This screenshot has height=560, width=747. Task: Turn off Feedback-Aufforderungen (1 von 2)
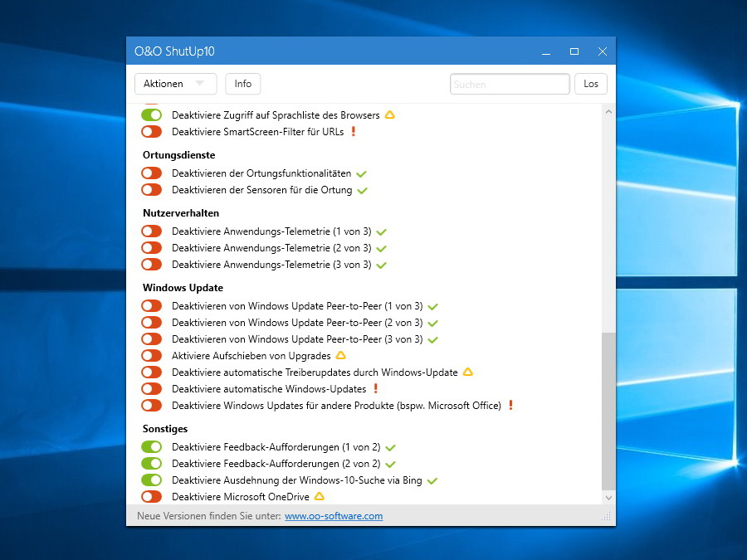click(152, 446)
